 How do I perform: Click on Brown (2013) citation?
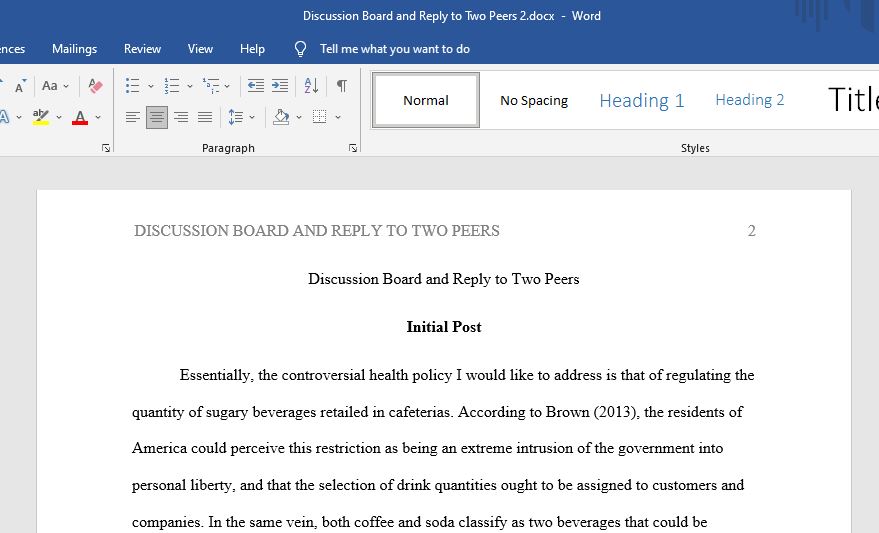click(592, 412)
